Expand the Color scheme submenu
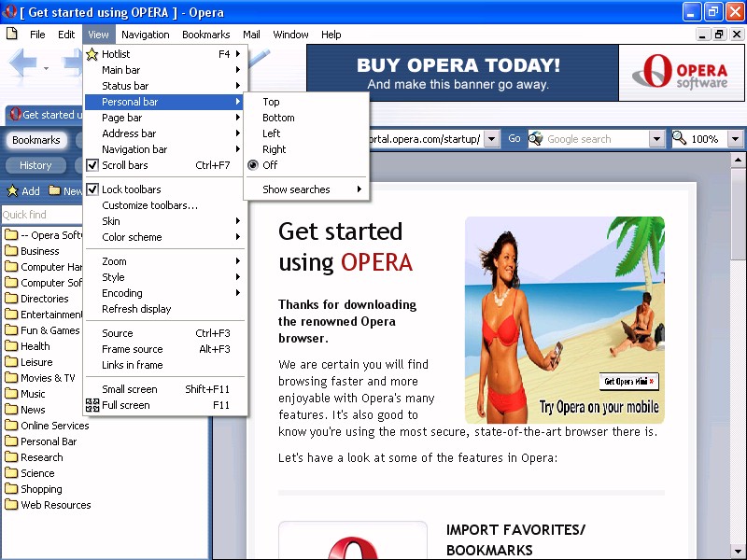The width and height of the screenshot is (747, 560). click(165, 237)
